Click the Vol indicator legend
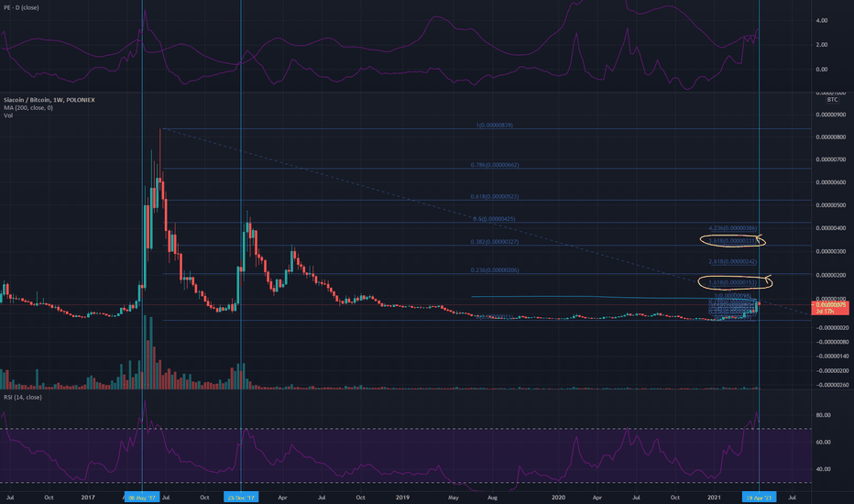 (7, 115)
